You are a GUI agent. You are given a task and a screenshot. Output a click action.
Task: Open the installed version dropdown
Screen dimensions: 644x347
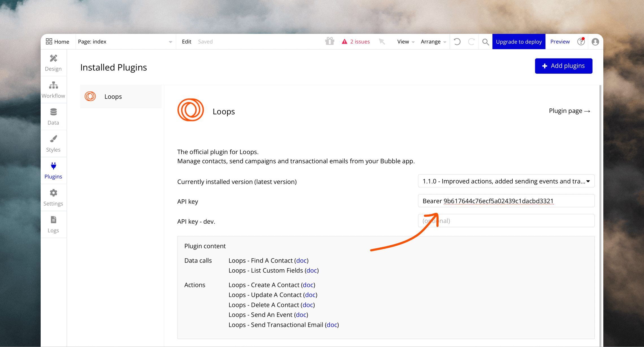(506, 181)
